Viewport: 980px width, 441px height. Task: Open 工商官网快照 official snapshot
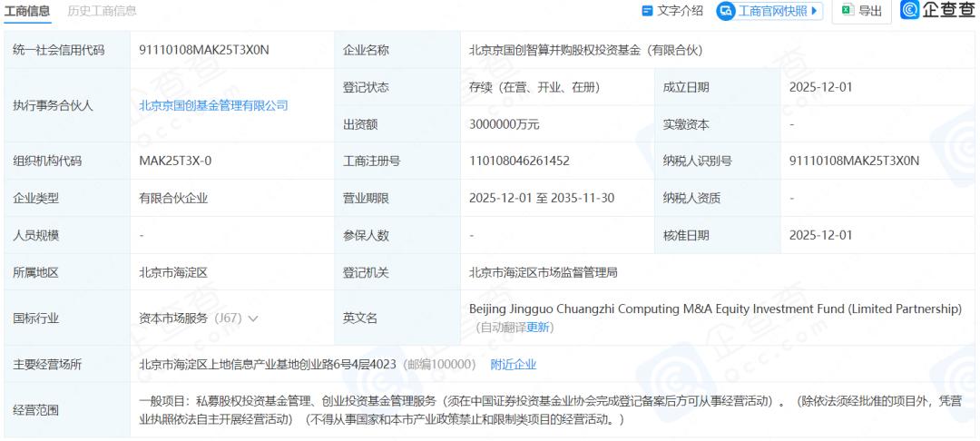(769, 11)
